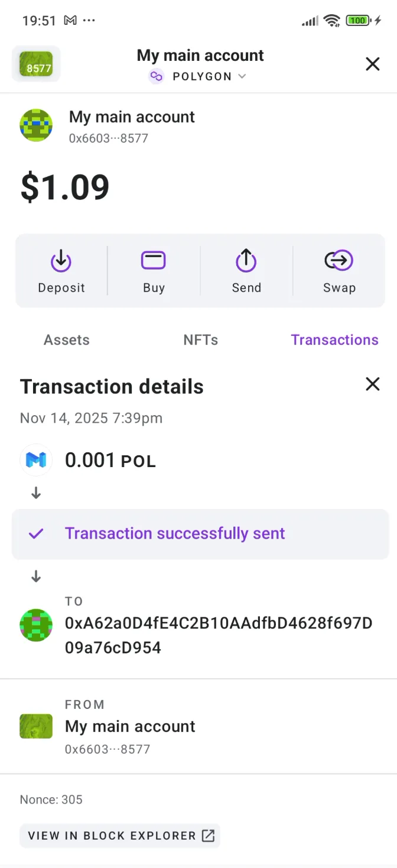Image resolution: width=397 pixels, height=868 pixels.
Task: Tap the account badge thumbnail labeled 8577
Action: [36, 64]
